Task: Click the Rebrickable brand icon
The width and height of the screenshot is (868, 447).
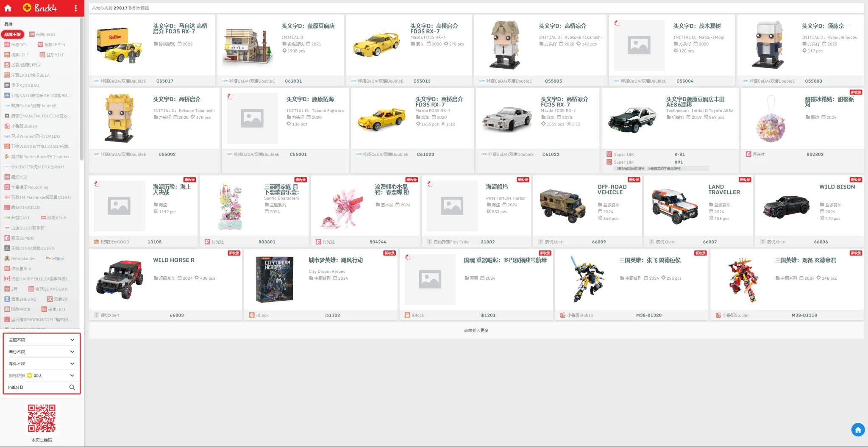Action: [x=7, y=258]
